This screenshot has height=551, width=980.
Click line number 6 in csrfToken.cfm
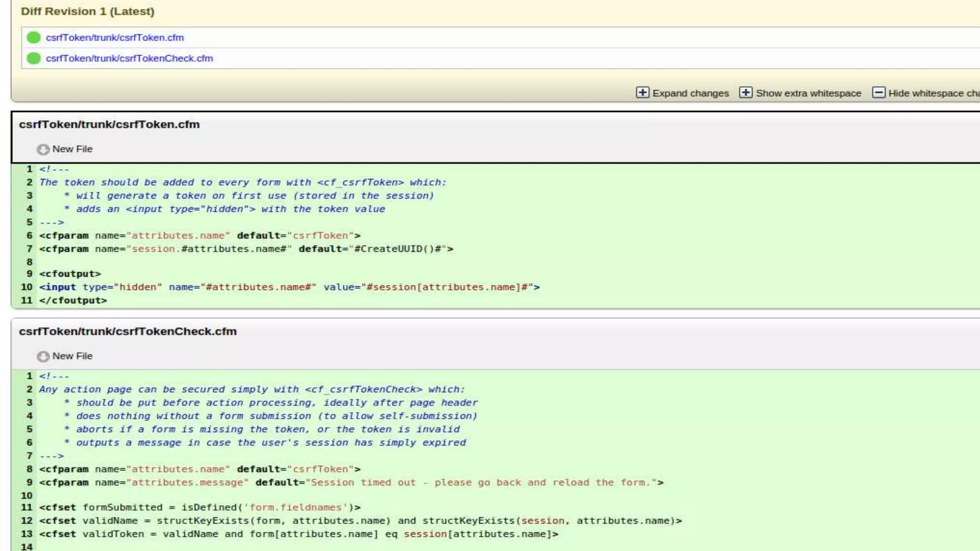click(x=29, y=235)
